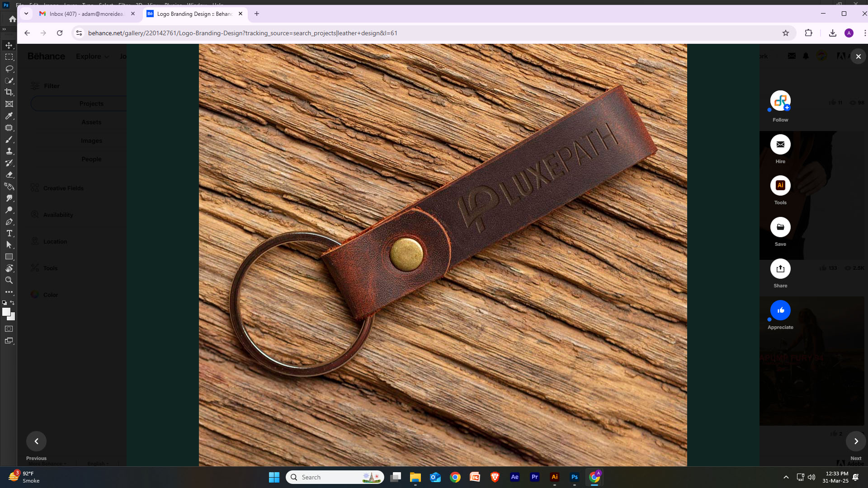Open the Tools Illustrator icon
This screenshot has width=868, height=488.
(780, 186)
